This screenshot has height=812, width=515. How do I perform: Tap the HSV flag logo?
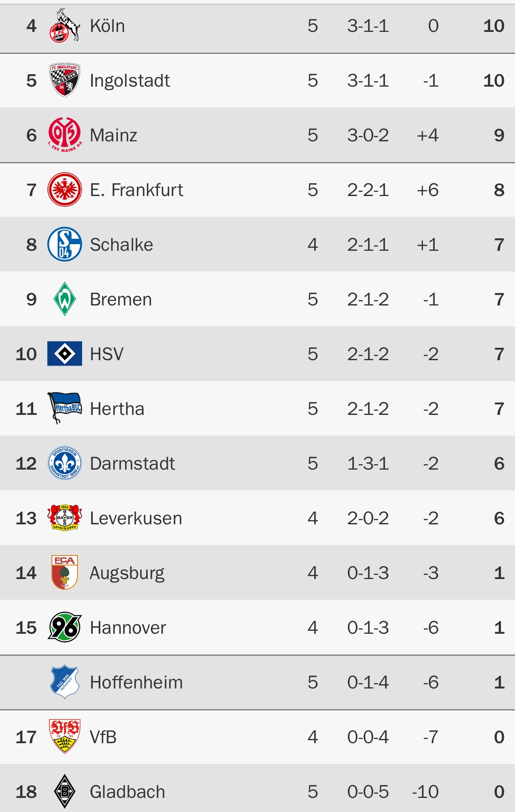65,354
